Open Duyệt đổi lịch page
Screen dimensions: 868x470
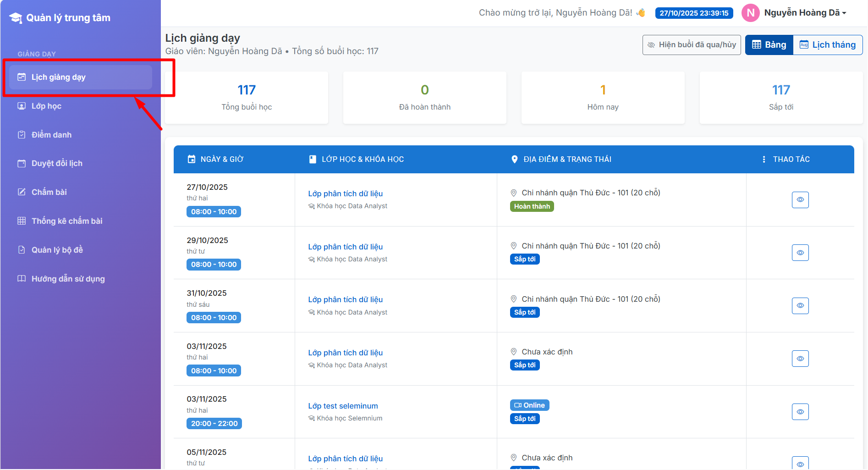[x=57, y=164]
